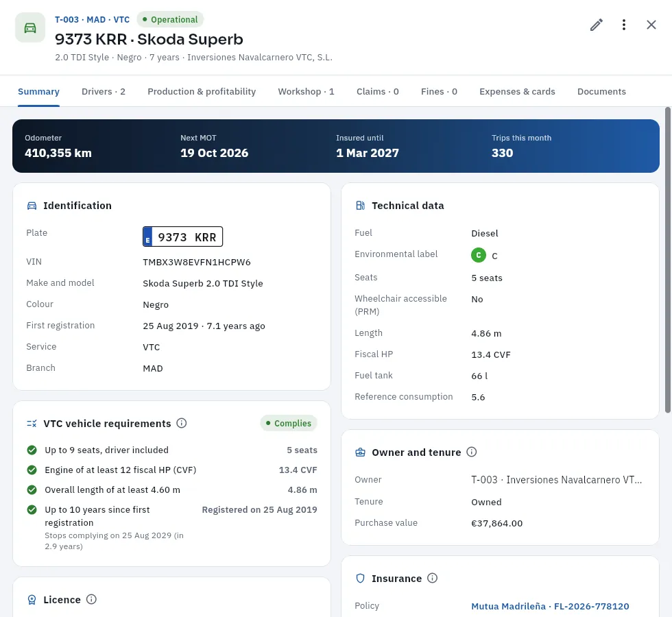
Task: Click the VTC requirements checklist icon
Action: pos(32,424)
